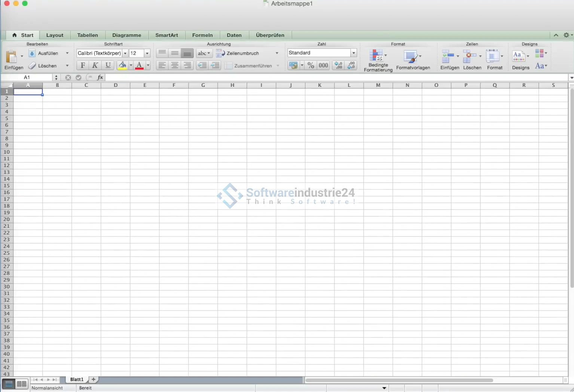Click the Einfügen paste clipboard icon
Viewport: 574px width, 392px height.
11,56
